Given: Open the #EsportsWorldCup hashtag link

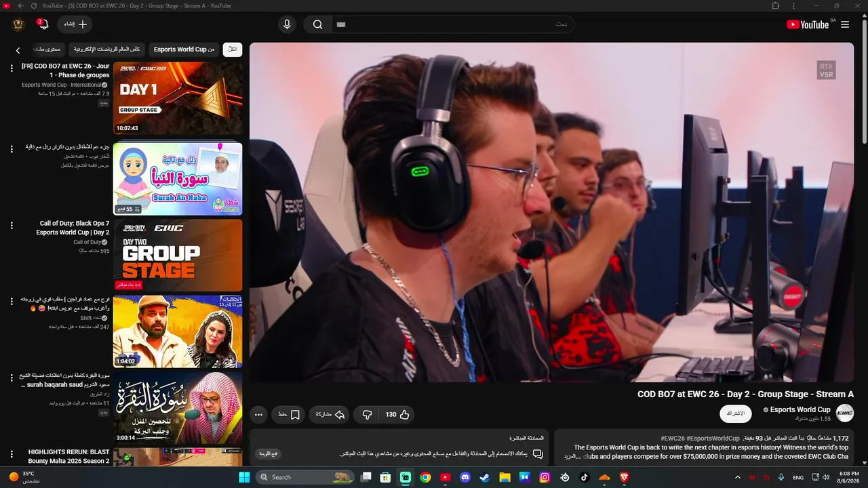Looking at the screenshot, I should [x=713, y=439].
